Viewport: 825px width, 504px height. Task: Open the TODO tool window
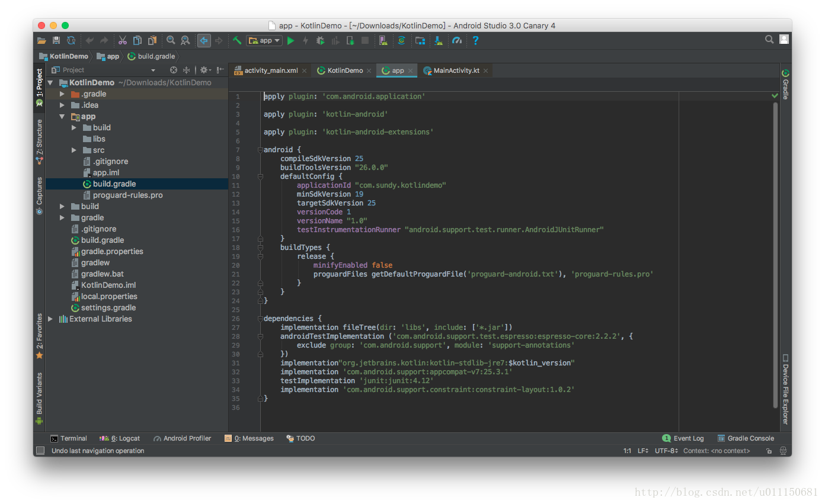[x=300, y=438]
